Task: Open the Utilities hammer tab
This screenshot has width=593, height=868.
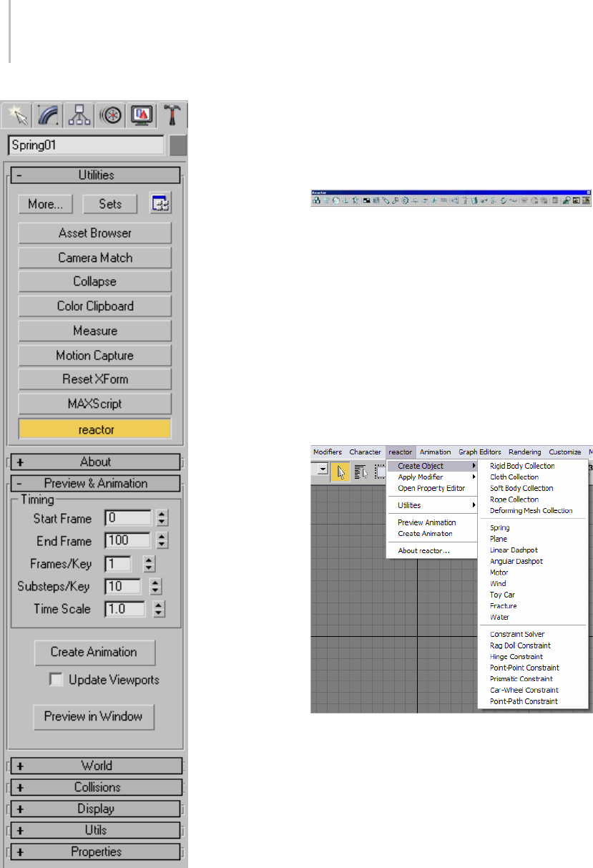Action: [172, 114]
